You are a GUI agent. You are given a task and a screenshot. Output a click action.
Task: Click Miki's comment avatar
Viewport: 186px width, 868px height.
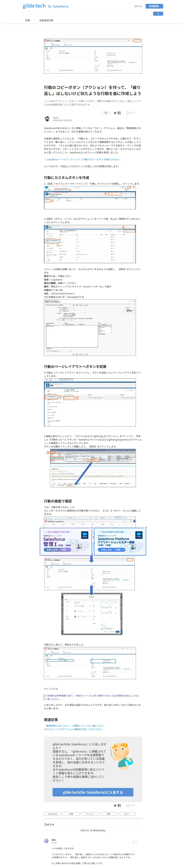click(46, 841)
